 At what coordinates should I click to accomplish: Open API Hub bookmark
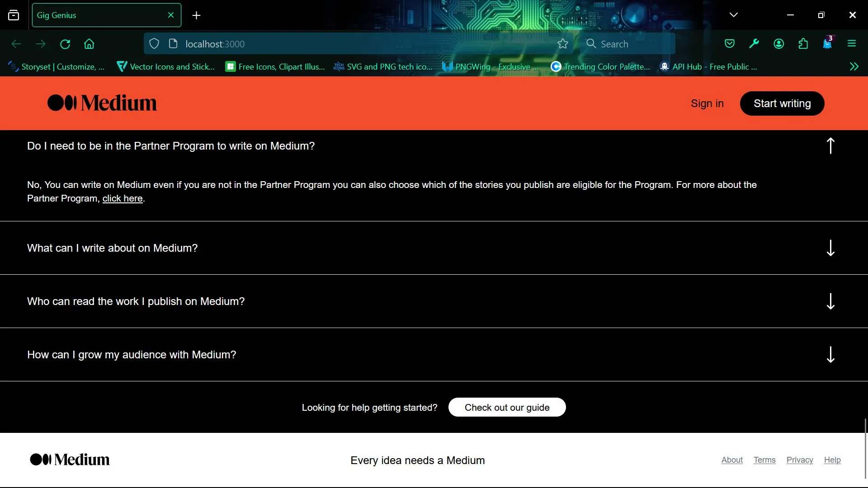click(x=708, y=67)
